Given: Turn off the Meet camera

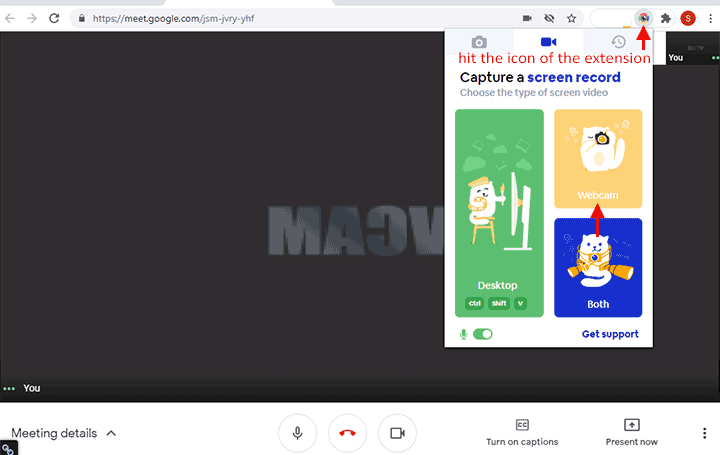Looking at the screenshot, I should point(397,433).
